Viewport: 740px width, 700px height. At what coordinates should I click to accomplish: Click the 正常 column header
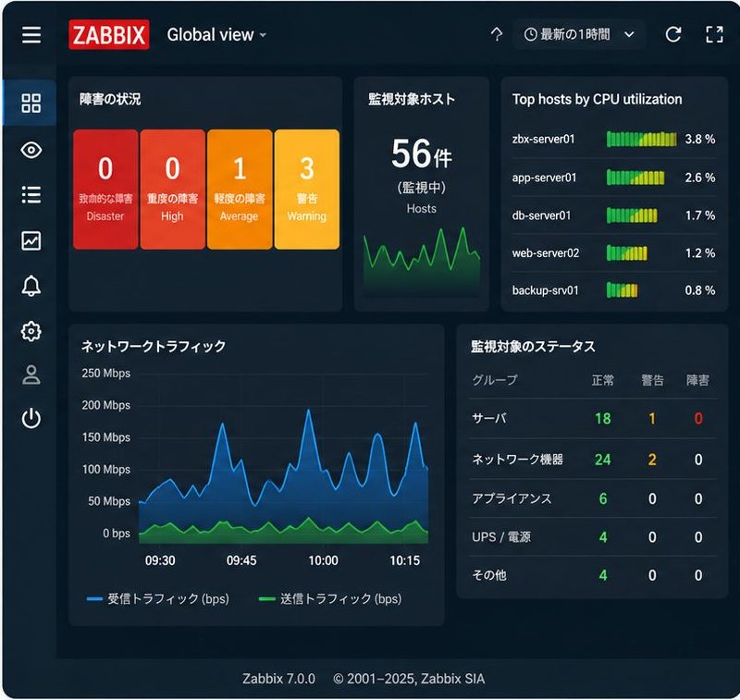(603, 380)
